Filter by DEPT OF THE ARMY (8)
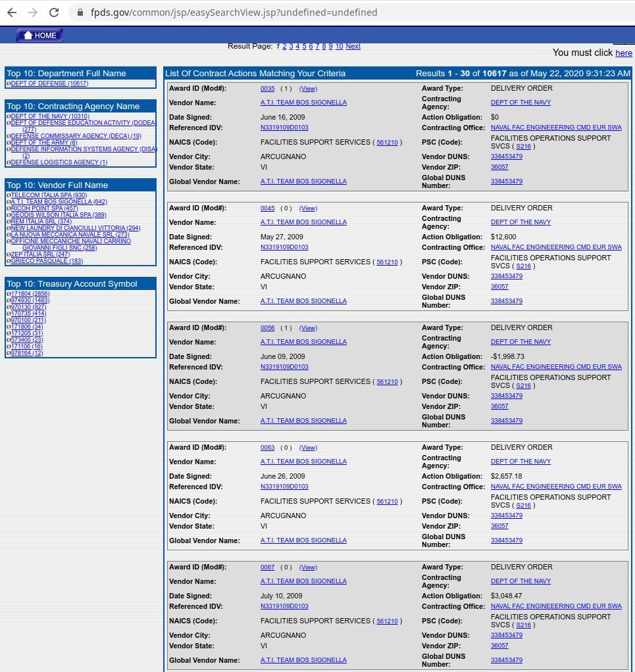The image size is (635, 672). (x=43, y=142)
